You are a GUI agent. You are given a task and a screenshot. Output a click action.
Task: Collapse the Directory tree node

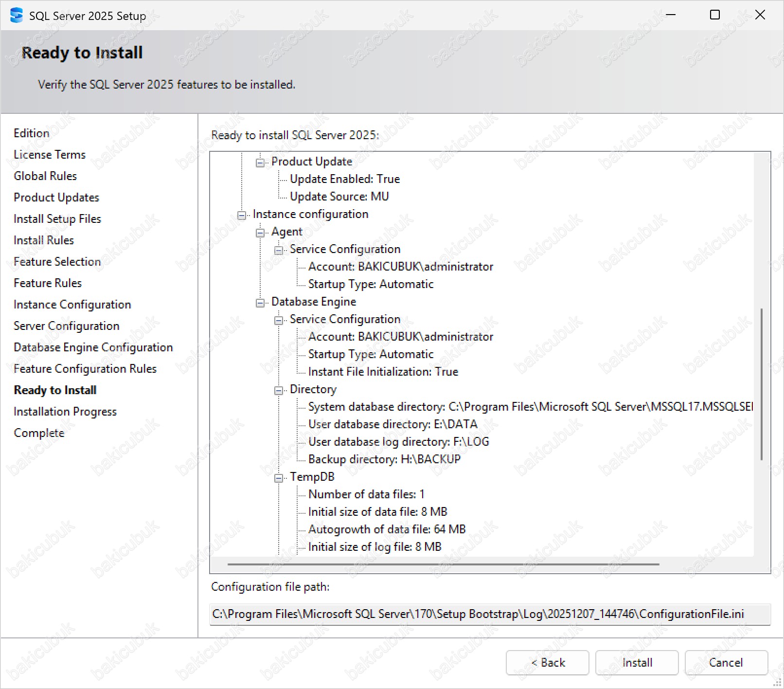[x=279, y=390]
